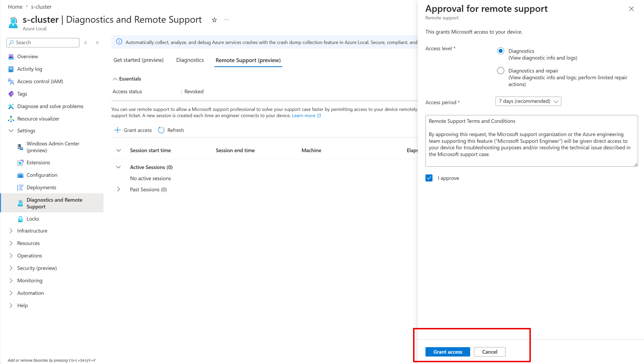Click the Grant access toolbar command

(x=133, y=130)
